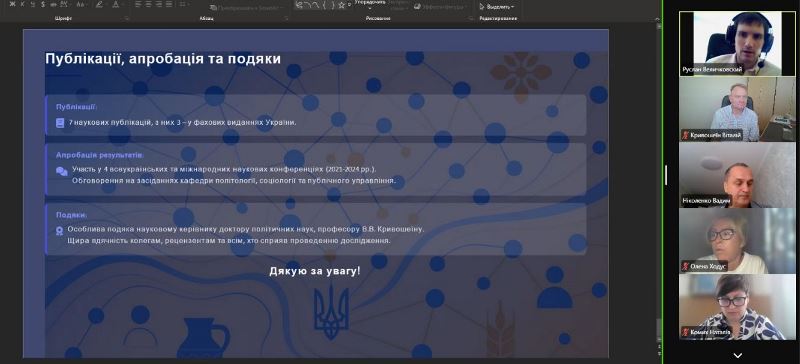800x364 pixels.
Task: Click the video panel divider handle
Action: coord(666,175)
